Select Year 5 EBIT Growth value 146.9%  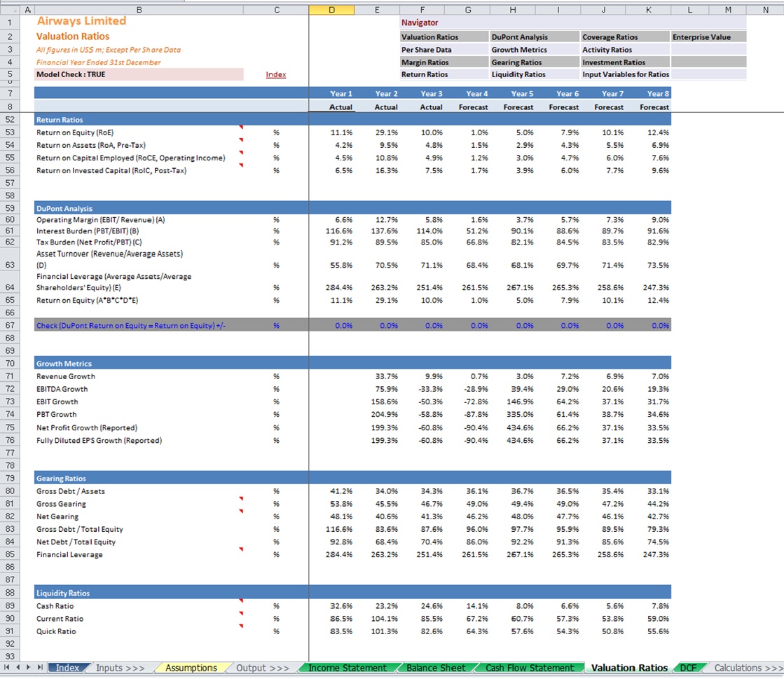click(x=519, y=402)
